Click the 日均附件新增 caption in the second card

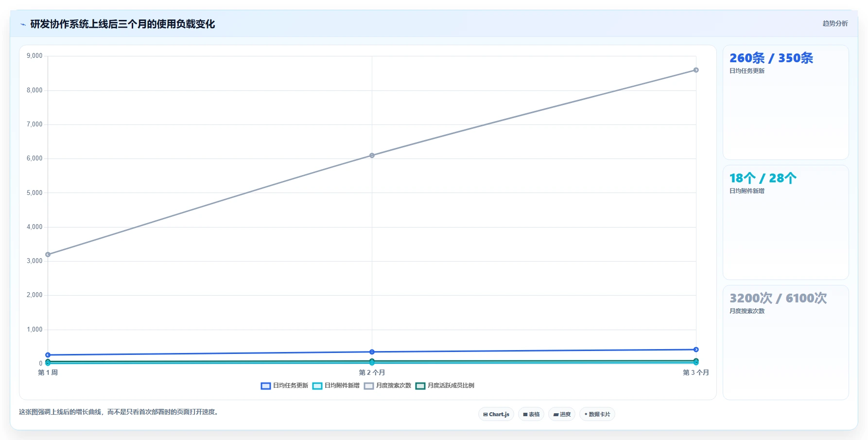[x=747, y=191]
